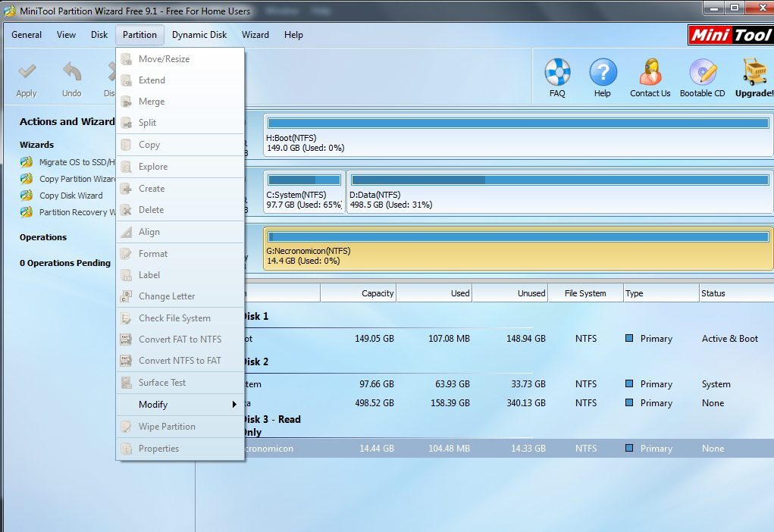The image size is (774, 532).
Task: Select the 14.44 GB capacity cell
Action: coord(377,449)
